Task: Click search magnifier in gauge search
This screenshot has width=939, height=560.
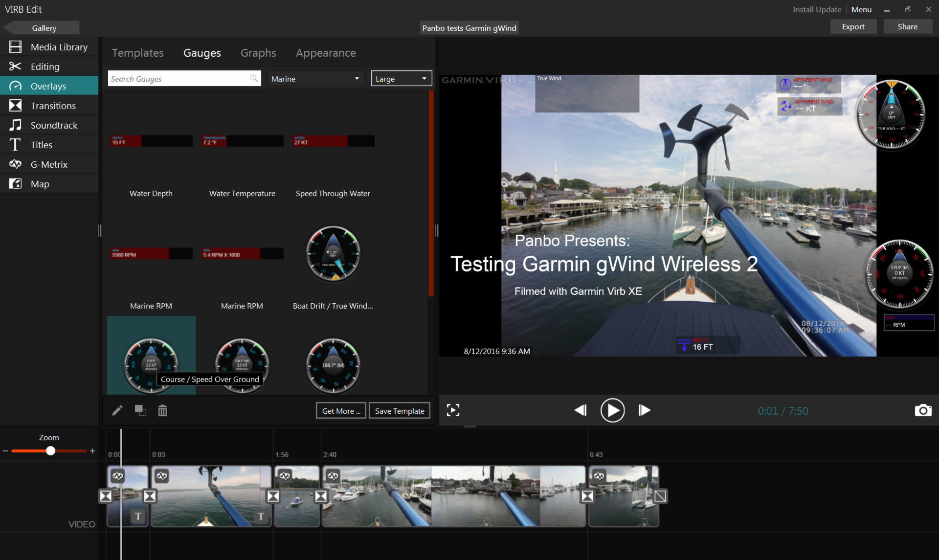Action: point(254,78)
